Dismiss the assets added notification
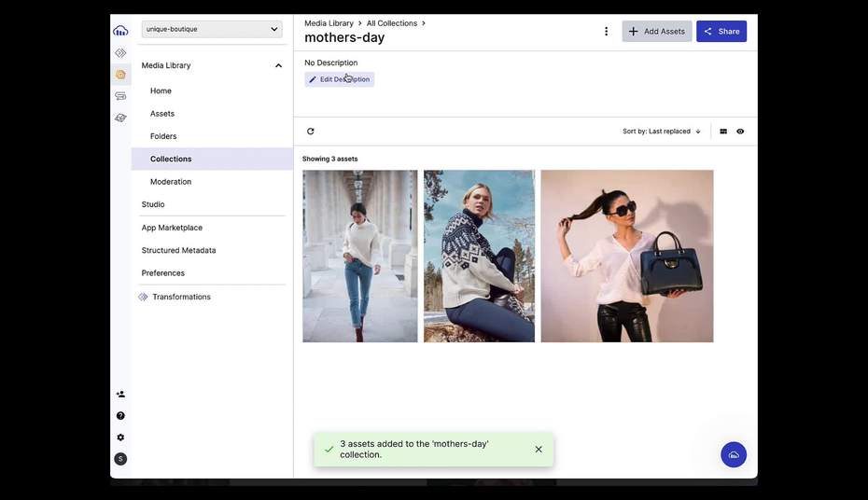Screen dimensions: 868x500 point(539,449)
